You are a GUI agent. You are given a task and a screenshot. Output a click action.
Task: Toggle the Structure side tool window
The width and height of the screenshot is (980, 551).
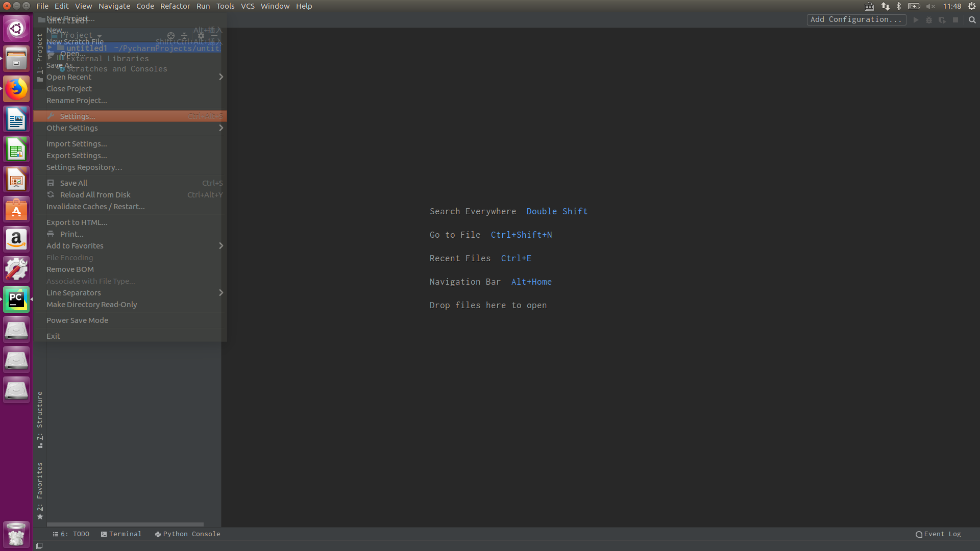point(40,418)
